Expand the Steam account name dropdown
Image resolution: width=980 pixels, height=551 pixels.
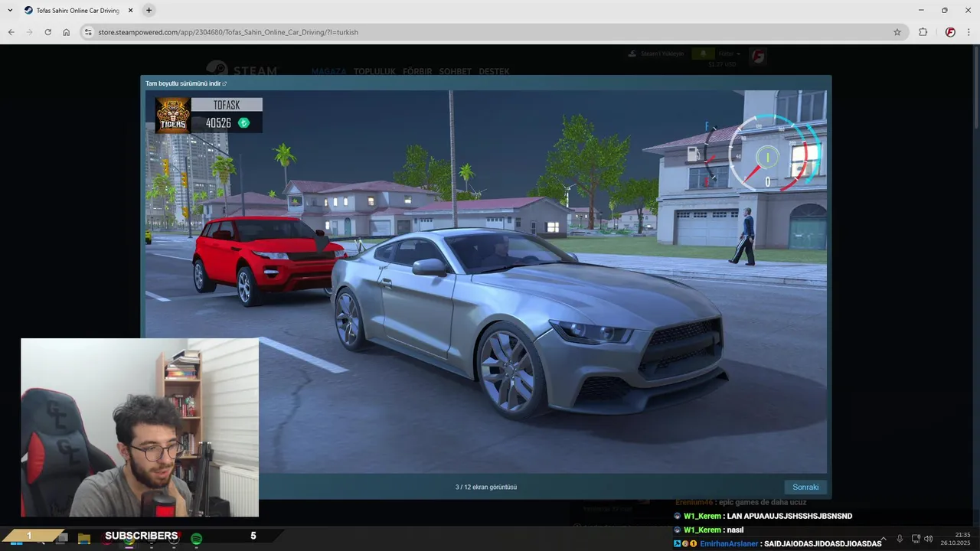pyautogui.click(x=729, y=54)
